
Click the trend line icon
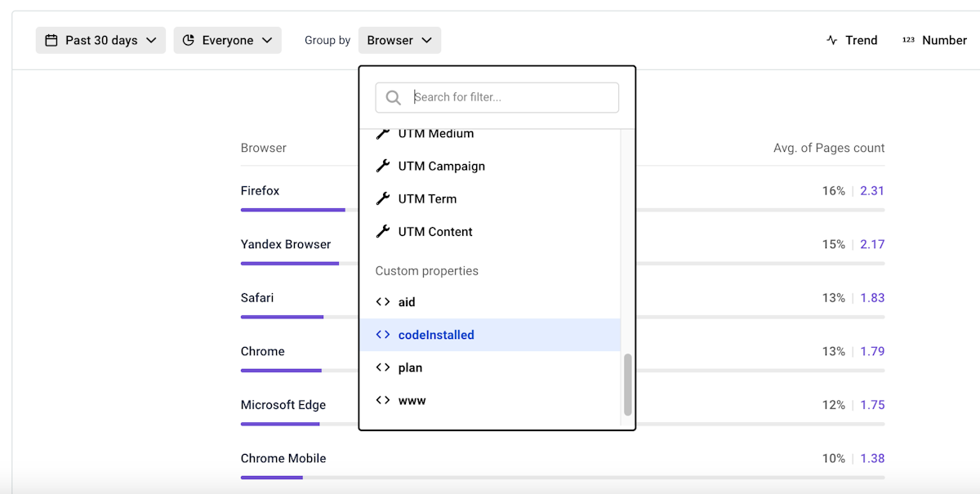pyautogui.click(x=832, y=40)
